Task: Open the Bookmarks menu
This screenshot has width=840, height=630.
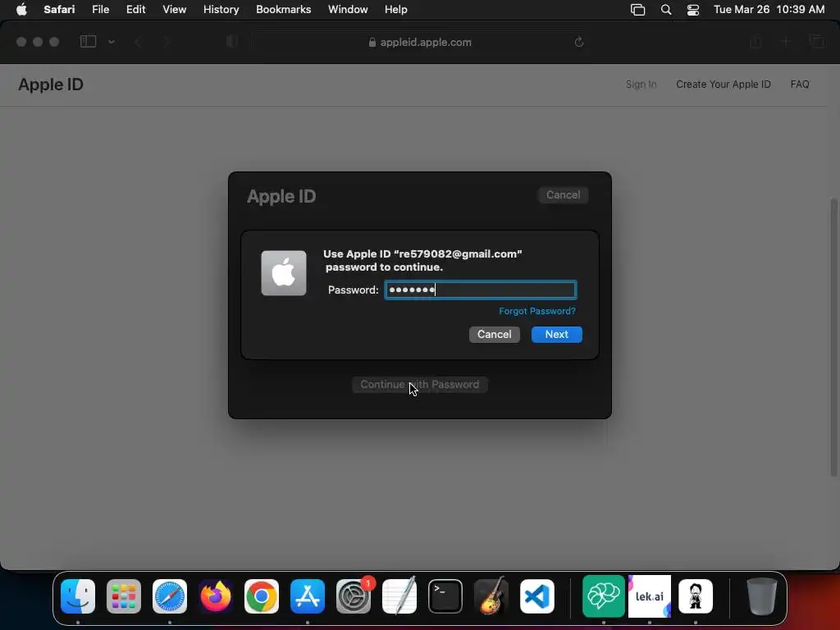Action: [283, 10]
